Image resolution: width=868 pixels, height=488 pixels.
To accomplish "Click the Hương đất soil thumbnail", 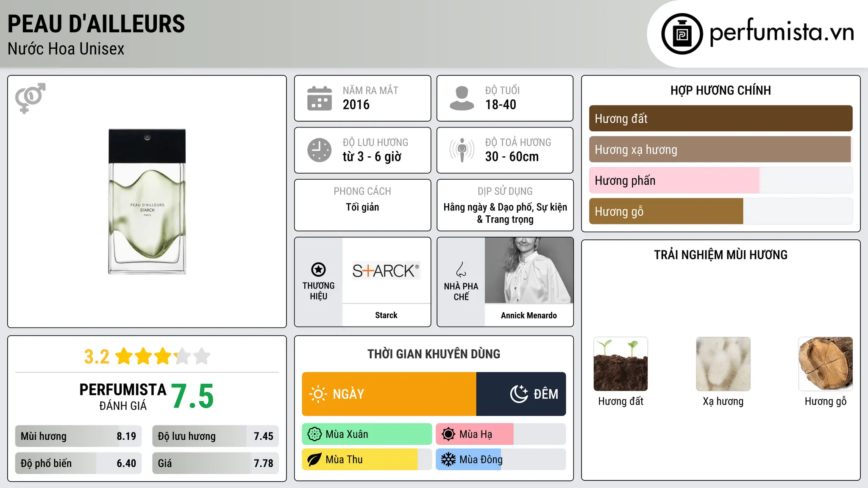I will (x=620, y=364).
